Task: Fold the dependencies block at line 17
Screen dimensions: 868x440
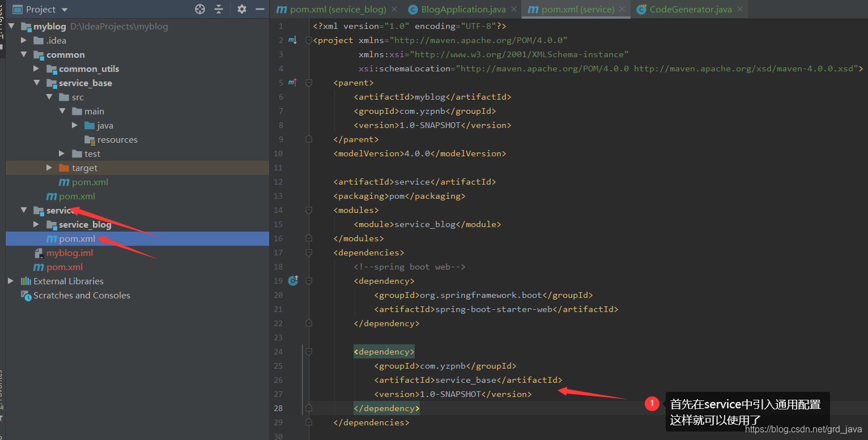Action: click(x=309, y=253)
